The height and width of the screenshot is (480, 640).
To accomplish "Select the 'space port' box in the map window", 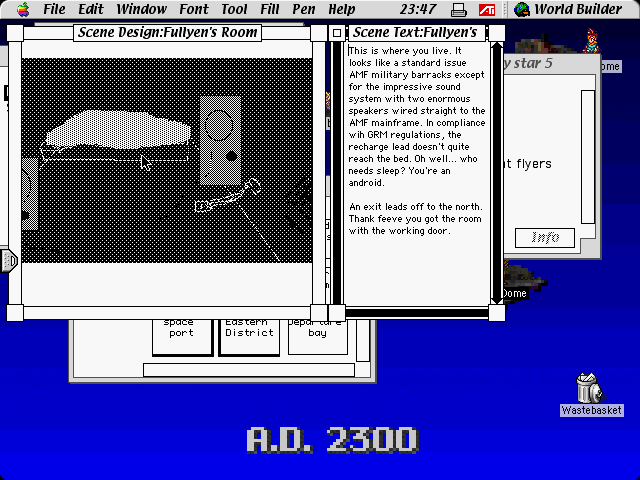I will tap(182, 337).
